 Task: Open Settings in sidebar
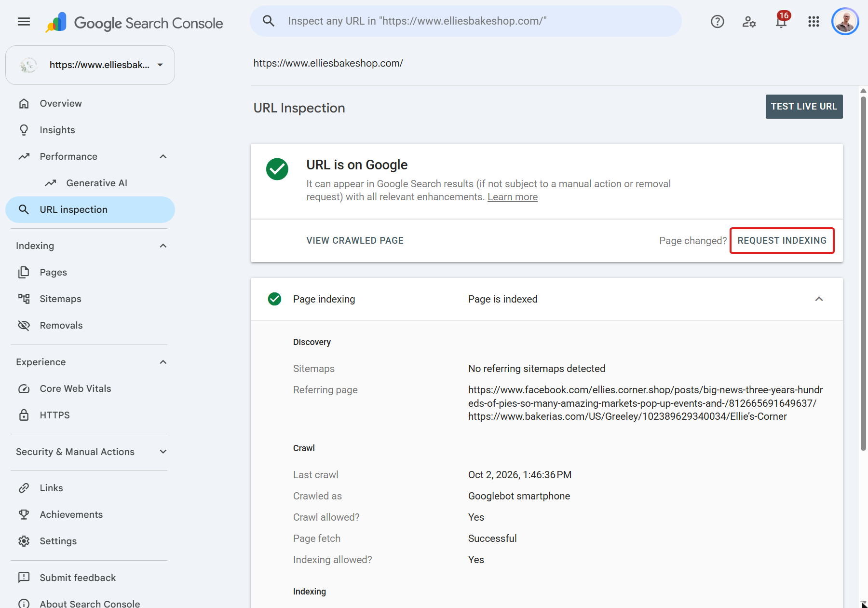[90, 541]
